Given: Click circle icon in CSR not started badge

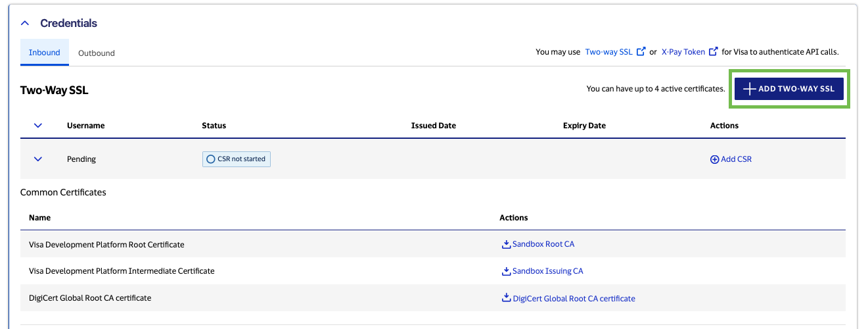Looking at the screenshot, I should 211,159.
